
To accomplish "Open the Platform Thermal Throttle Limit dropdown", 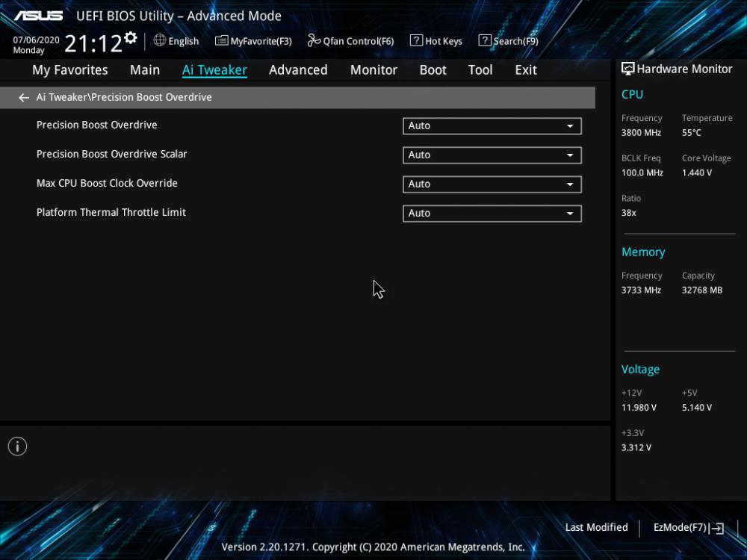I will click(x=492, y=214).
